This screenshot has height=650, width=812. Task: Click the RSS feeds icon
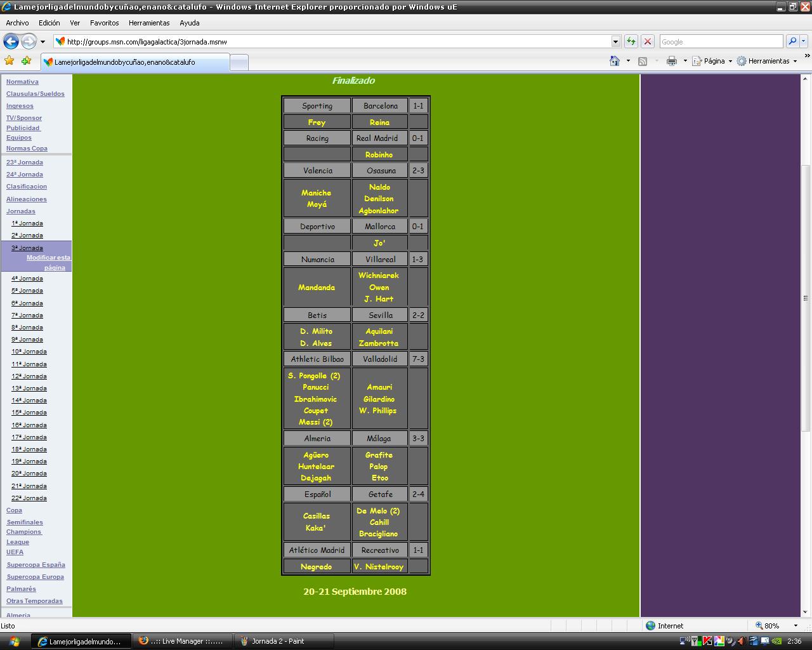643,61
